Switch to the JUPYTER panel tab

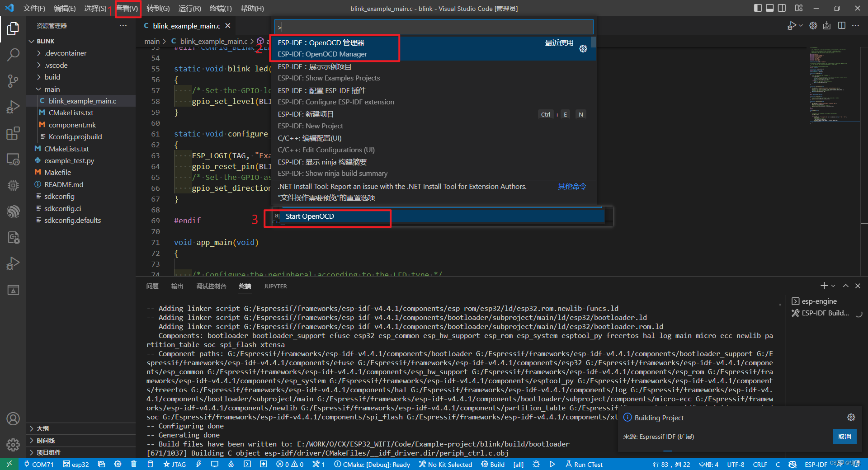coord(275,286)
